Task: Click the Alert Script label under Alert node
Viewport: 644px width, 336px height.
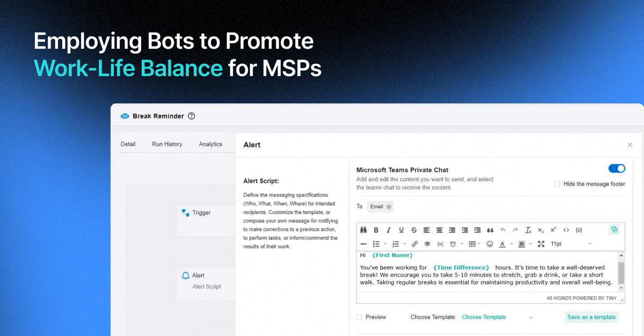Action: pos(207,287)
